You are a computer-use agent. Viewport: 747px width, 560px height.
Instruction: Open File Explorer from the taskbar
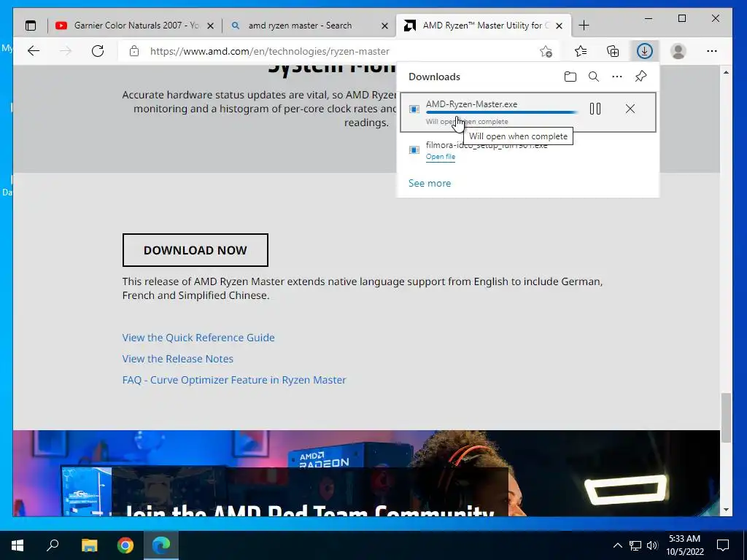(x=89, y=545)
